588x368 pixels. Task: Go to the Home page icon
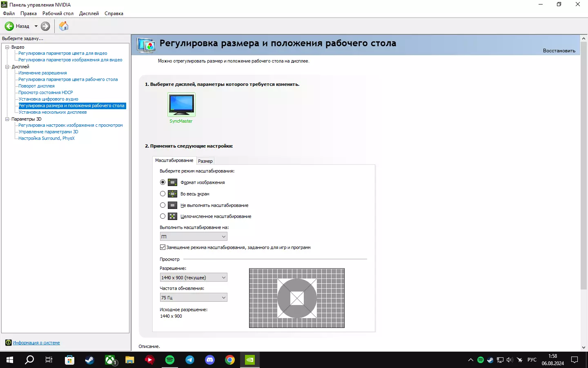click(x=64, y=26)
